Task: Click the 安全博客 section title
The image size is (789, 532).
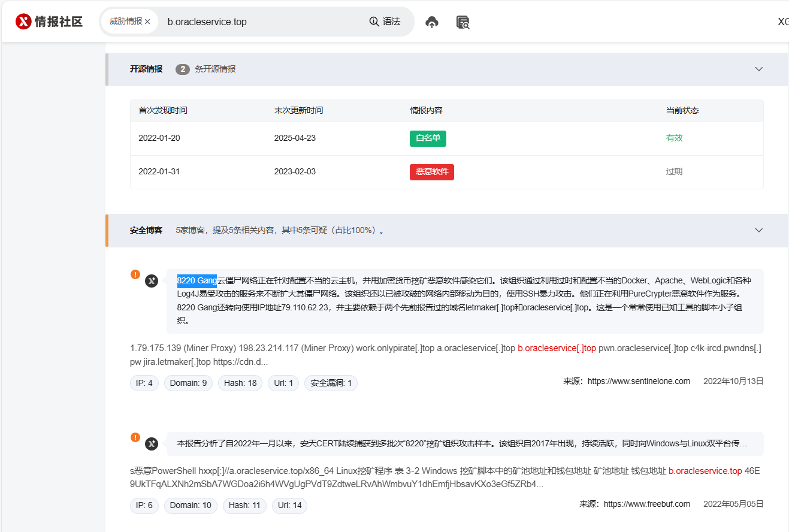Action: (146, 230)
